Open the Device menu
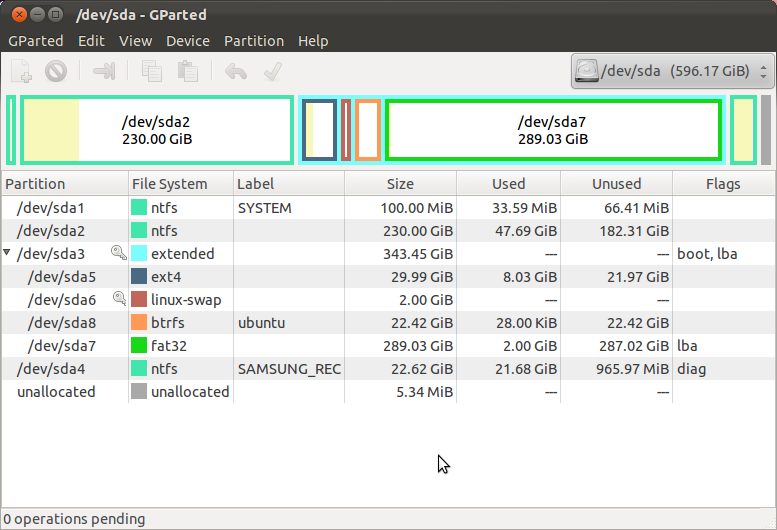 [187, 41]
